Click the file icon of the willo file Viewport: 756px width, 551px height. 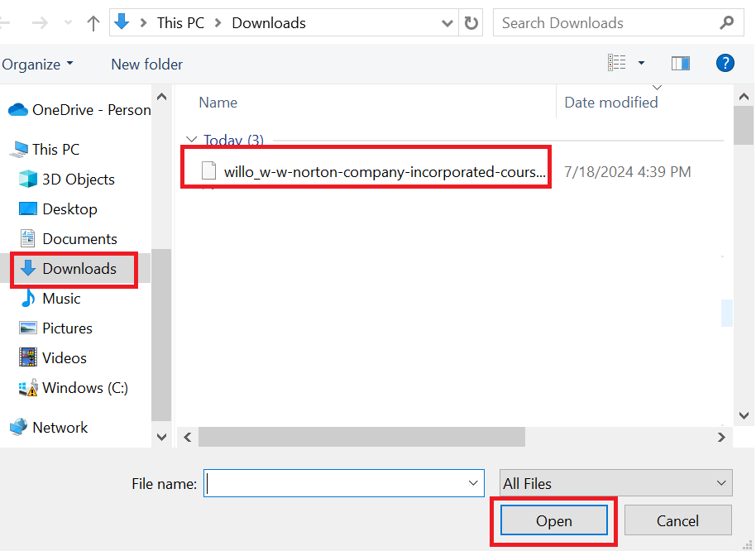(208, 170)
